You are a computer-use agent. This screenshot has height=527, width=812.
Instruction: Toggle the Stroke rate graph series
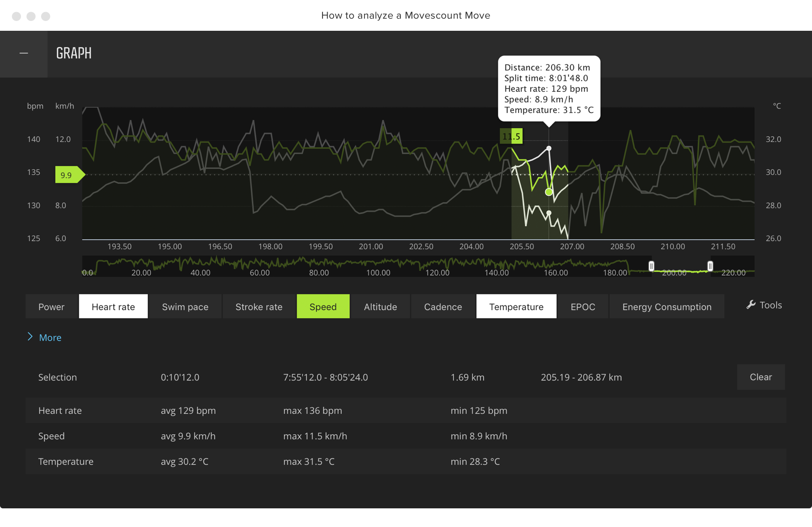259,306
